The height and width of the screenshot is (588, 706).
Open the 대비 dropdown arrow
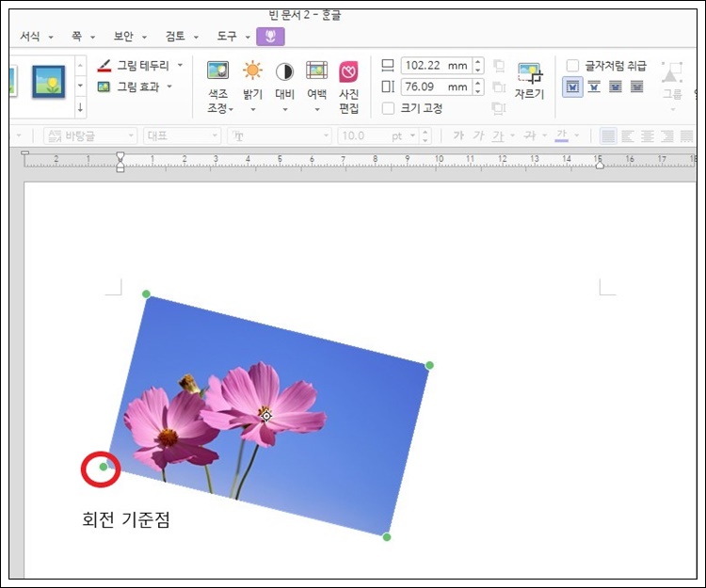coord(285,109)
